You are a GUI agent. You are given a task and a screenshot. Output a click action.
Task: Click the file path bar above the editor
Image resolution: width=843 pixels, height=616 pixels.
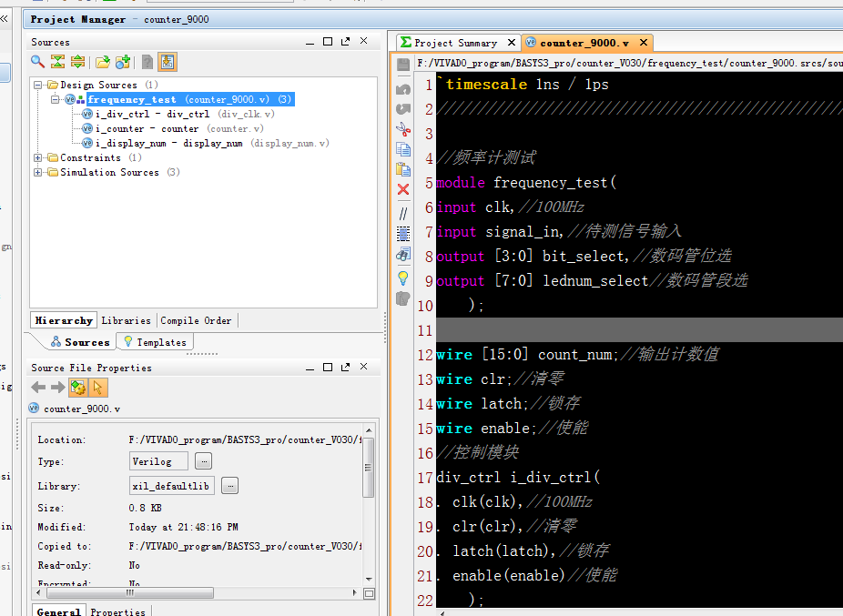click(629, 63)
